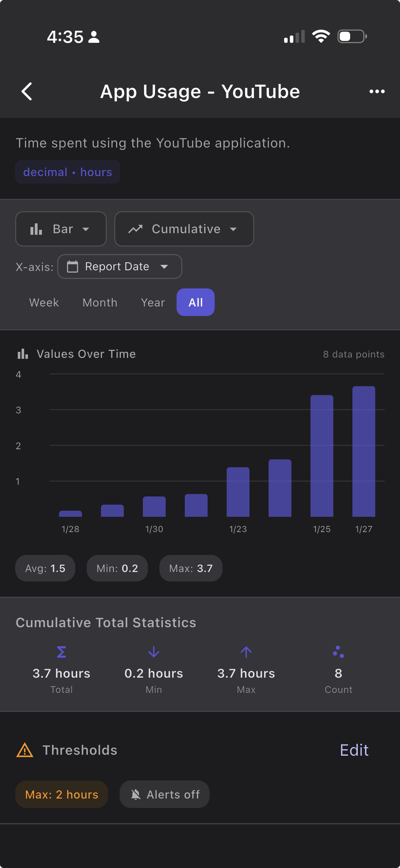Tap the cellular signal bars icon

[x=294, y=36]
